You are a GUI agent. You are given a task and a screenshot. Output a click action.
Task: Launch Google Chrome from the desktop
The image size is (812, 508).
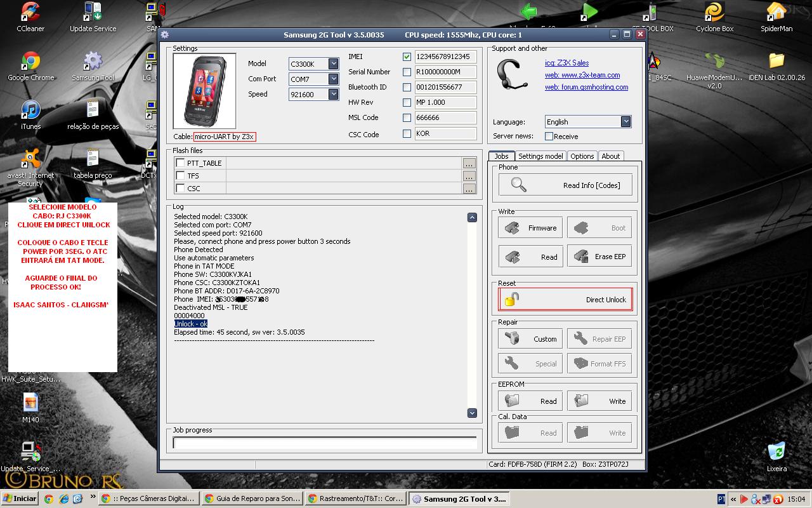30,65
